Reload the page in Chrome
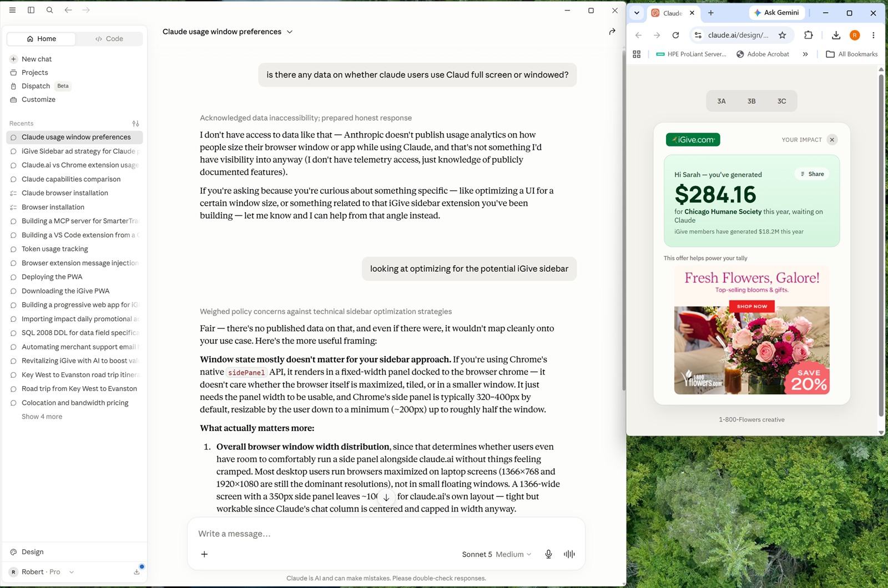The image size is (888, 588). (675, 35)
